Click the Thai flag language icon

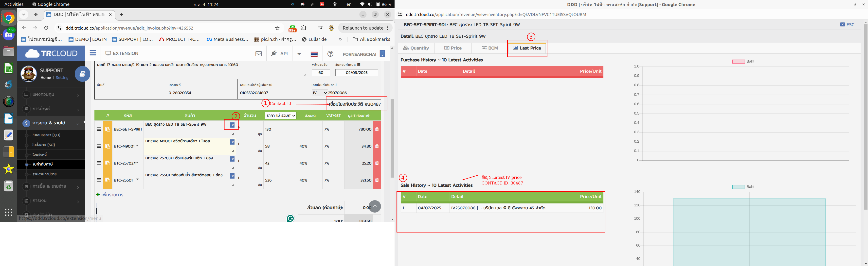[x=314, y=54]
